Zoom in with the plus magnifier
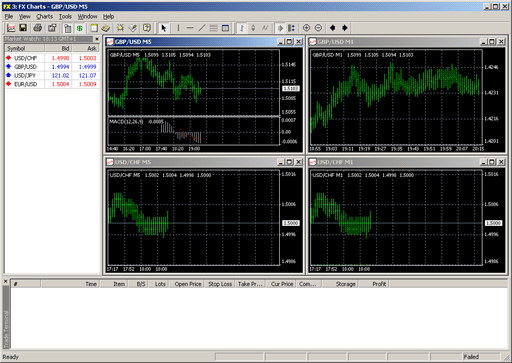This screenshot has height=363, width=512. tap(306, 28)
